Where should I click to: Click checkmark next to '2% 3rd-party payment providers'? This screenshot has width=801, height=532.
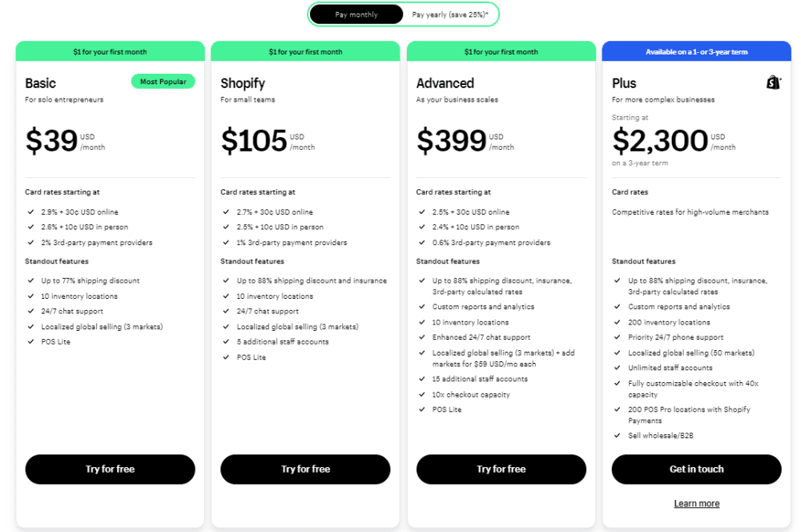click(31, 242)
